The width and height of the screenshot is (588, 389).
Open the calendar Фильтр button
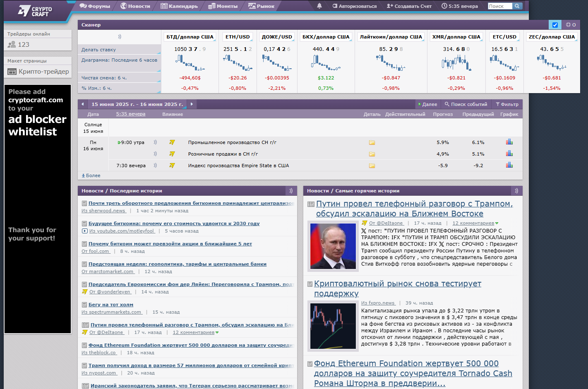(507, 104)
